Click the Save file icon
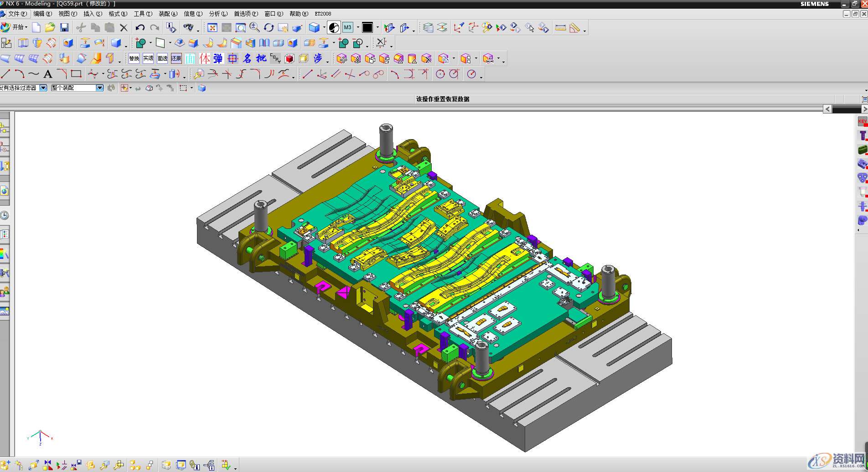Screen dimensions: 868x472 64,28
